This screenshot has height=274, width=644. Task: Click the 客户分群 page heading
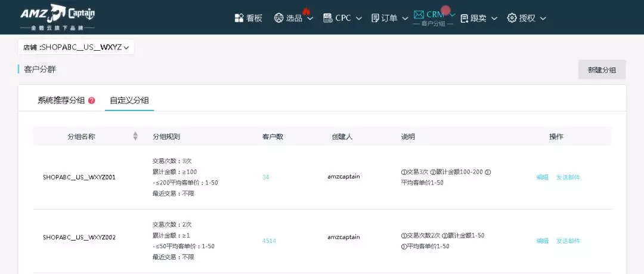click(x=40, y=69)
